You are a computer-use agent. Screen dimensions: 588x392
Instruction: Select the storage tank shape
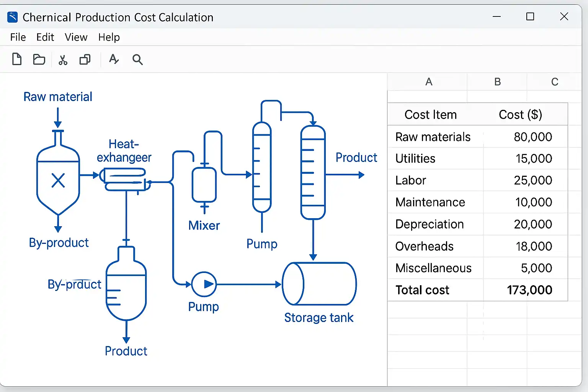point(319,284)
